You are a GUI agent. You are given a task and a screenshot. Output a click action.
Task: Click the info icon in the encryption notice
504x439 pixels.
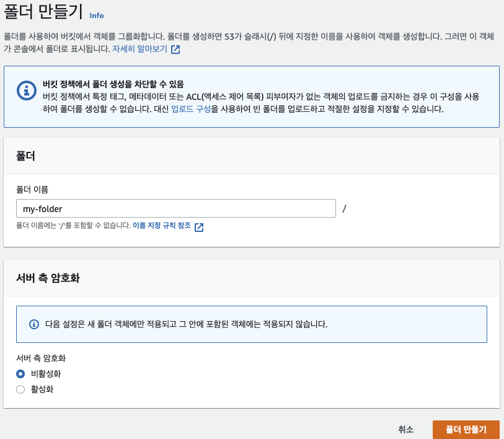pyautogui.click(x=34, y=324)
